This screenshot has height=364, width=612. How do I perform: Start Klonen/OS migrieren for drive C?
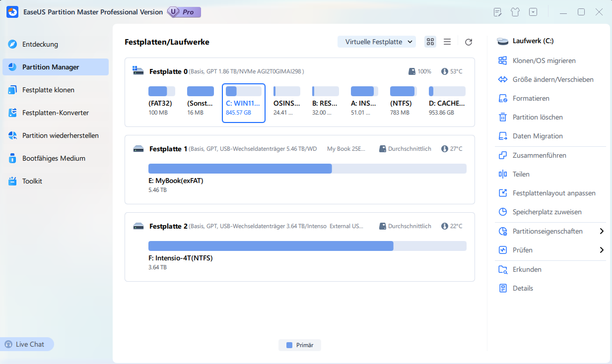click(544, 61)
